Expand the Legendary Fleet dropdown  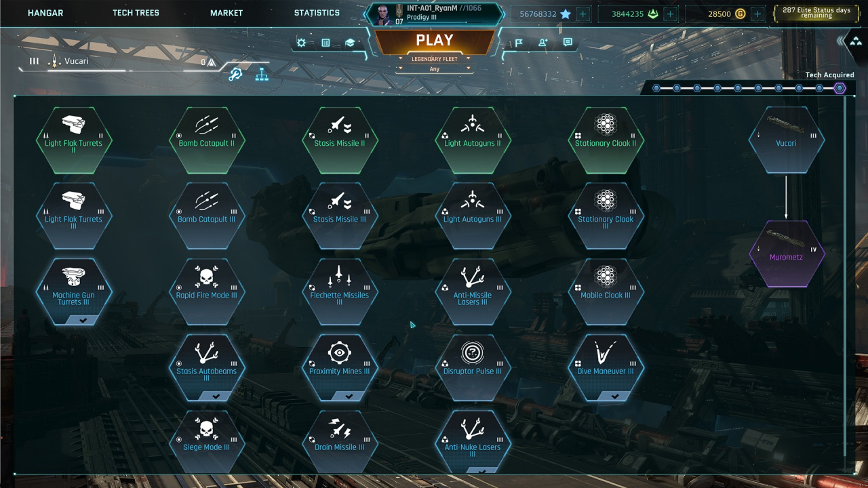coord(435,59)
